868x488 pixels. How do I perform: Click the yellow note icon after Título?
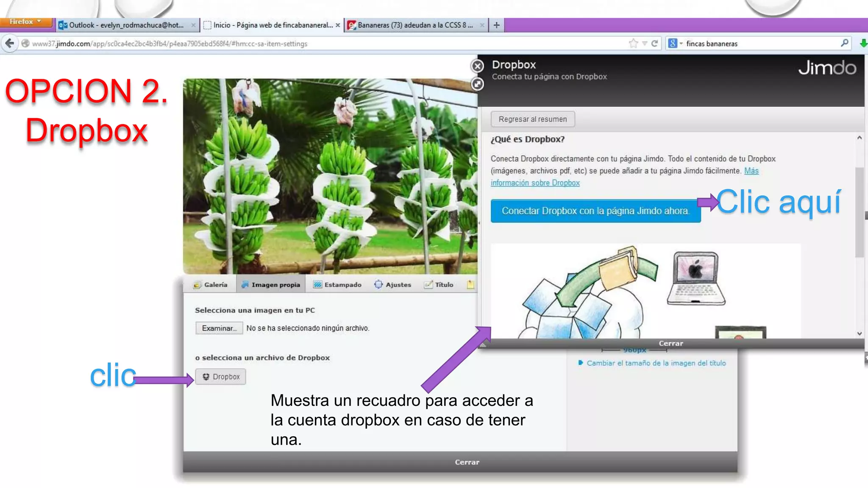point(470,285)
